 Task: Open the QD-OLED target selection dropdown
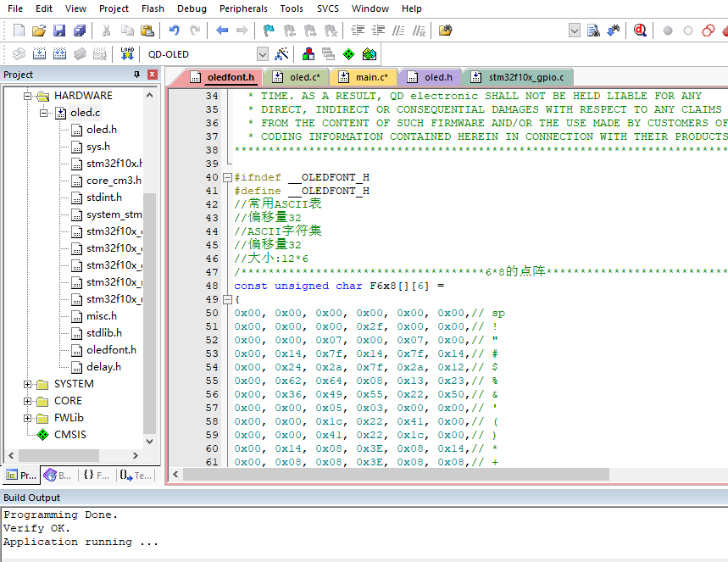262,53
